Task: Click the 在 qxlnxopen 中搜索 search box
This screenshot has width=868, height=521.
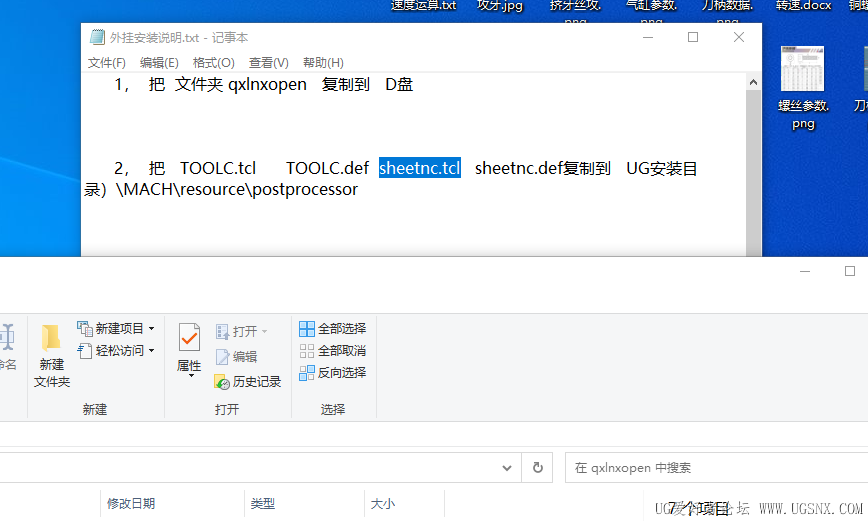Action: click(716, 468)
